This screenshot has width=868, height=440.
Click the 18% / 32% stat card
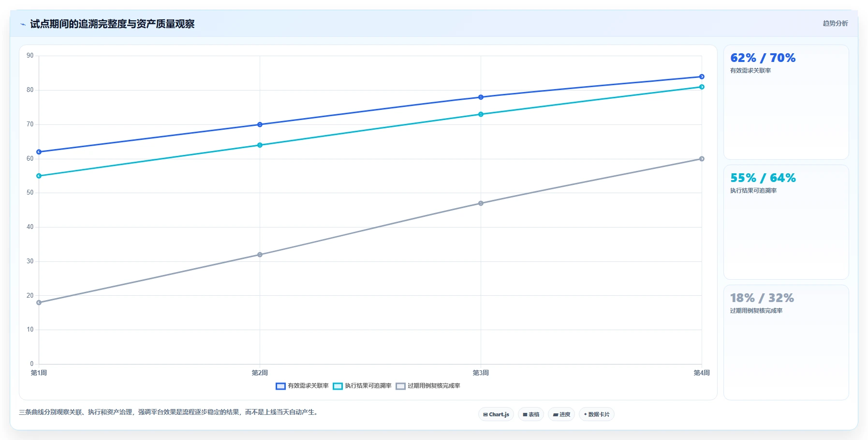[x=786, y=342]
